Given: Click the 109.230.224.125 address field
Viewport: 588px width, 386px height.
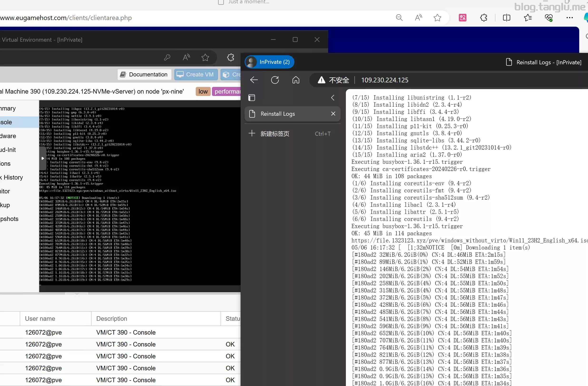Looking at the screenshot, I should click(385, 80).
